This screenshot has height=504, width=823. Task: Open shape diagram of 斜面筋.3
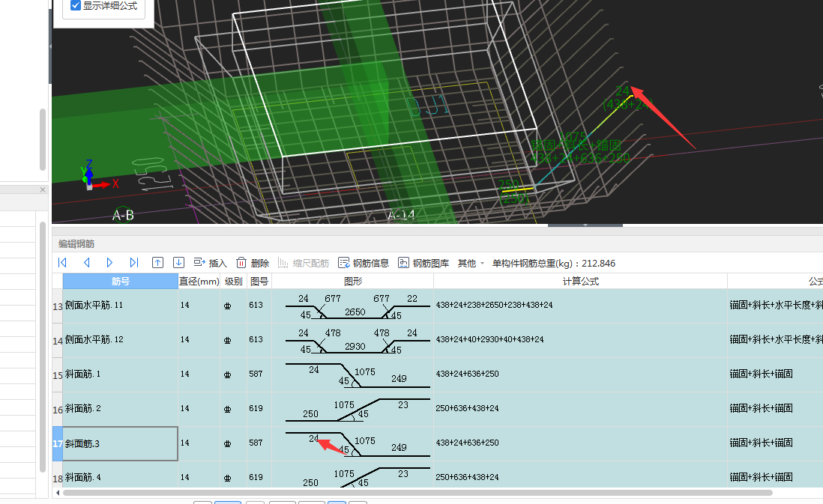point(353,443)
